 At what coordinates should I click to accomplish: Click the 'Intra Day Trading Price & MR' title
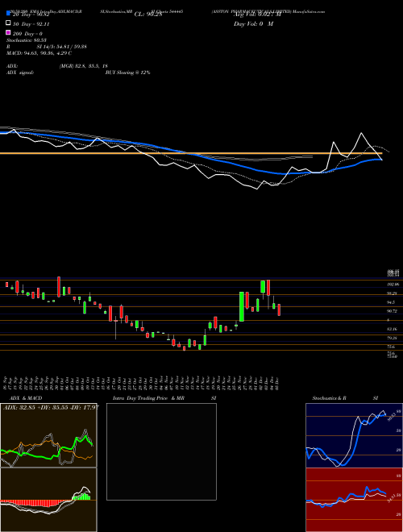(148, 398)
